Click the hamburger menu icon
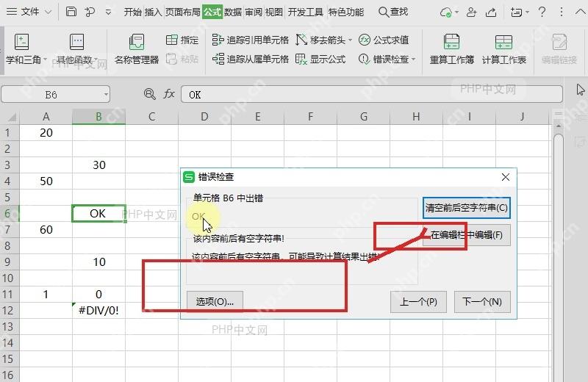The width and height of the screenshot is (588, 382). point(12,12)
